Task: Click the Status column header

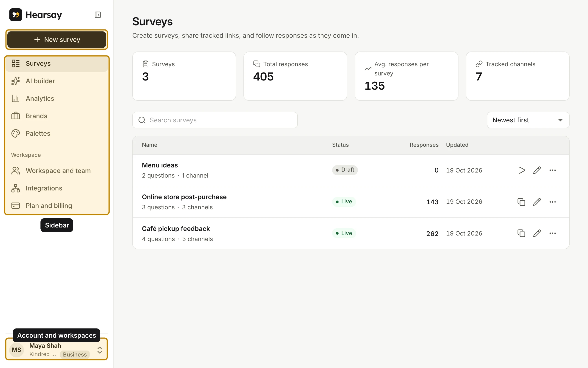Action: 340,145
